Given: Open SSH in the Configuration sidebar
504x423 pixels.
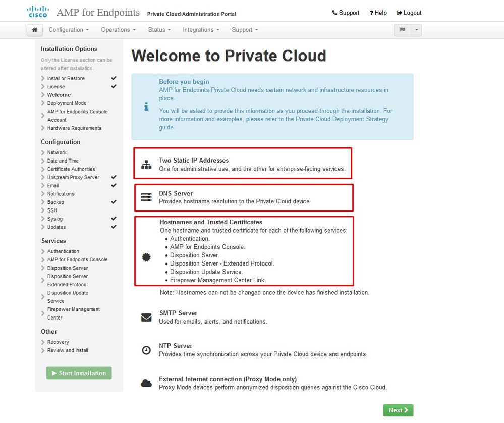Looking at the screenshot, I should [52, 210].
